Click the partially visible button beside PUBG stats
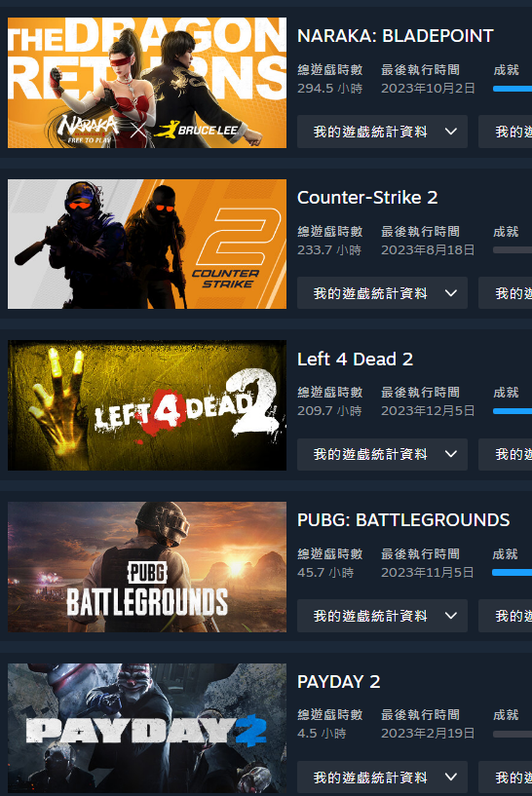Viewport: 532px width, 796px height. [x=505, y=616]
